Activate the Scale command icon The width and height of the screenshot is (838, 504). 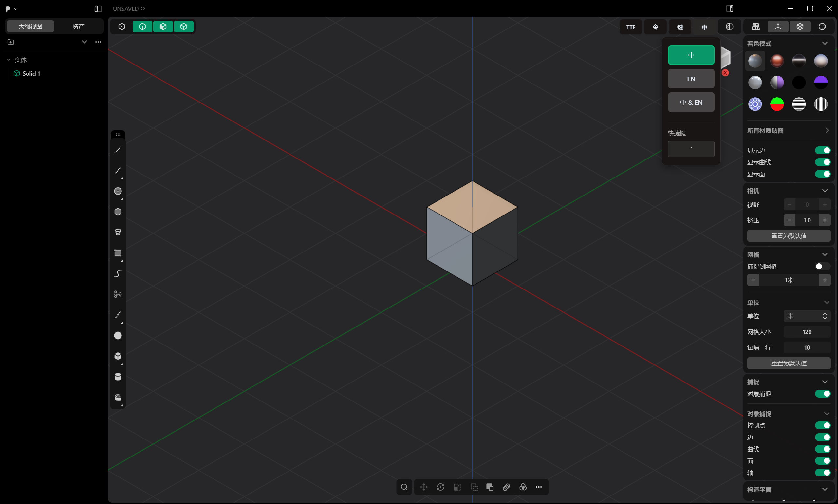(x=457, y=487)
